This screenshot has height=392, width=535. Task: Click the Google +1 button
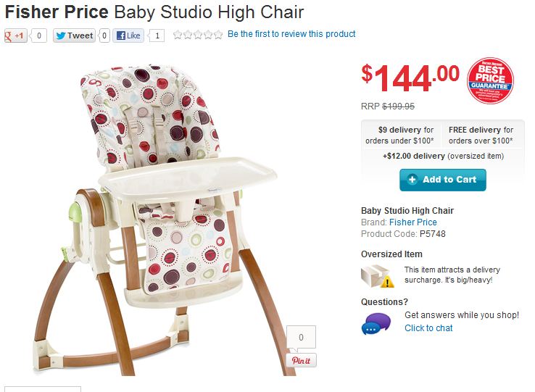pyautogui.click(x=15, y=36)
